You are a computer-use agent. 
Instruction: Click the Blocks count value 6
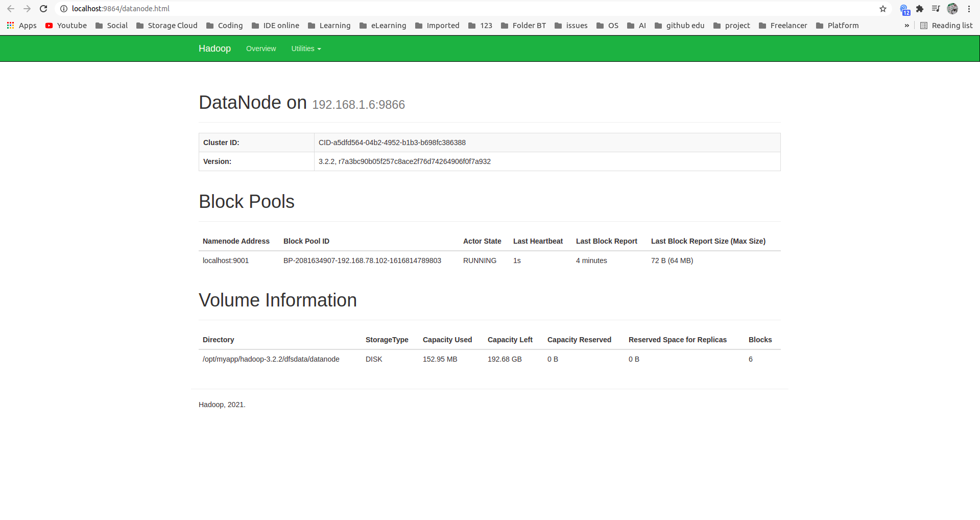[751, 359]
